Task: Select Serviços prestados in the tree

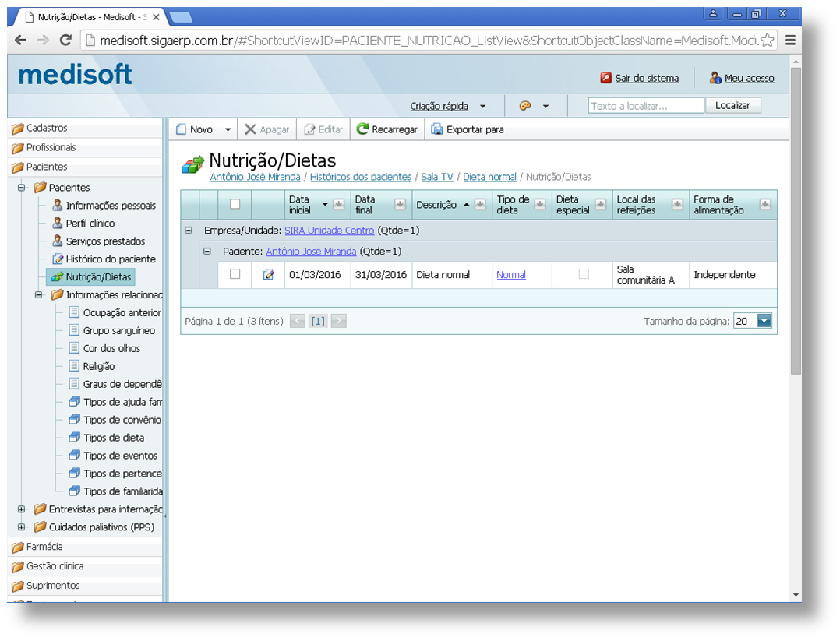Action: click(105, 241)
